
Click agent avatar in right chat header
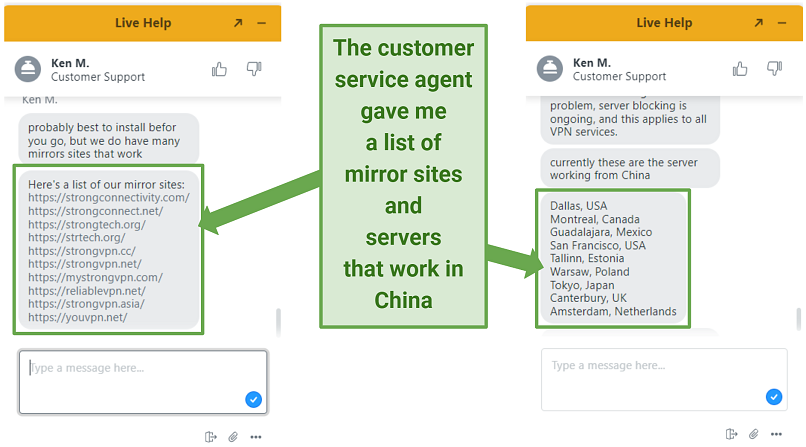[x=549, y=68]
